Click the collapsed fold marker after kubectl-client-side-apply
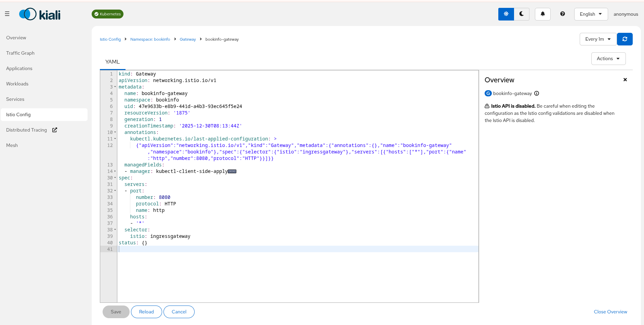 (x=232, y=172)
